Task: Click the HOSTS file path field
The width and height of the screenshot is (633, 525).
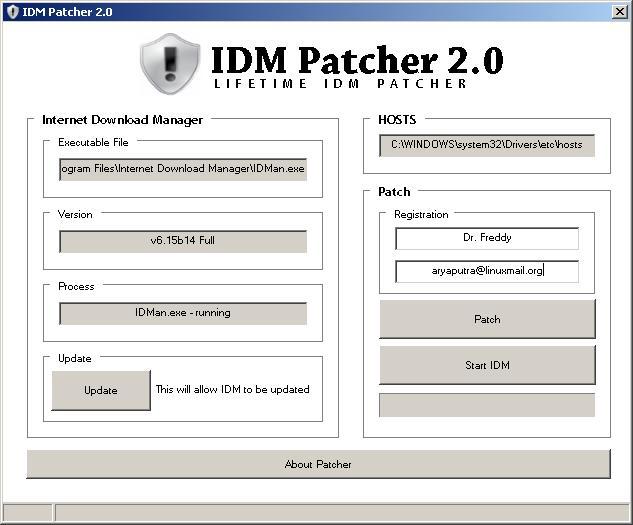Action: 487,145
